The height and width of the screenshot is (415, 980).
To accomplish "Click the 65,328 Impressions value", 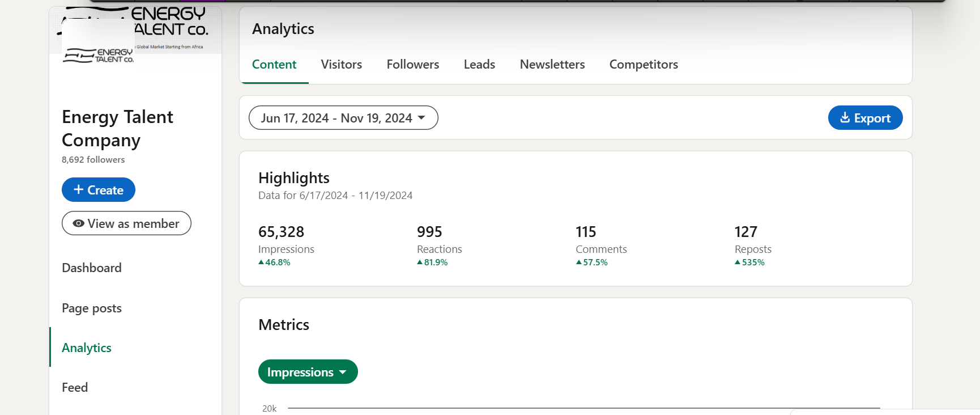I will 281,232.
